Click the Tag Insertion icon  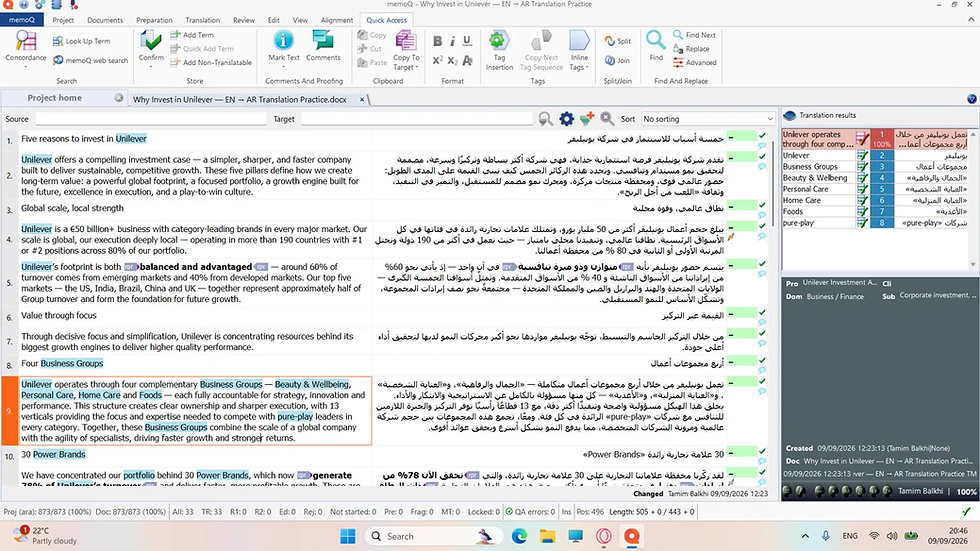pos(498,40)
